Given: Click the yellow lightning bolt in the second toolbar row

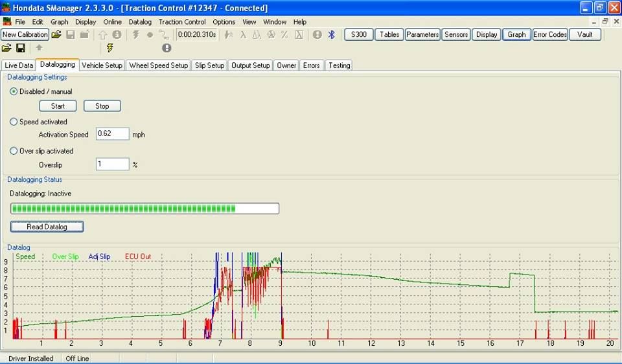Looking at the screenshot, I should pyautogui.click(x=110, y=48).
